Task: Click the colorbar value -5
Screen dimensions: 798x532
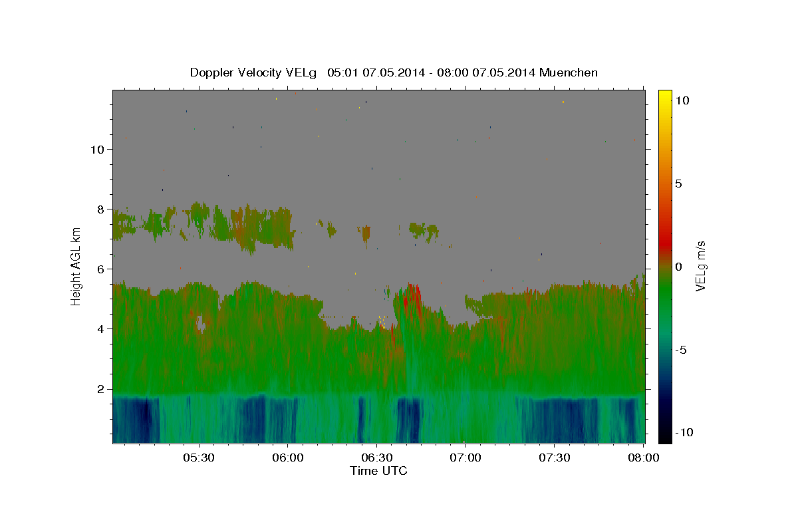Action: [x=680, y=350]
